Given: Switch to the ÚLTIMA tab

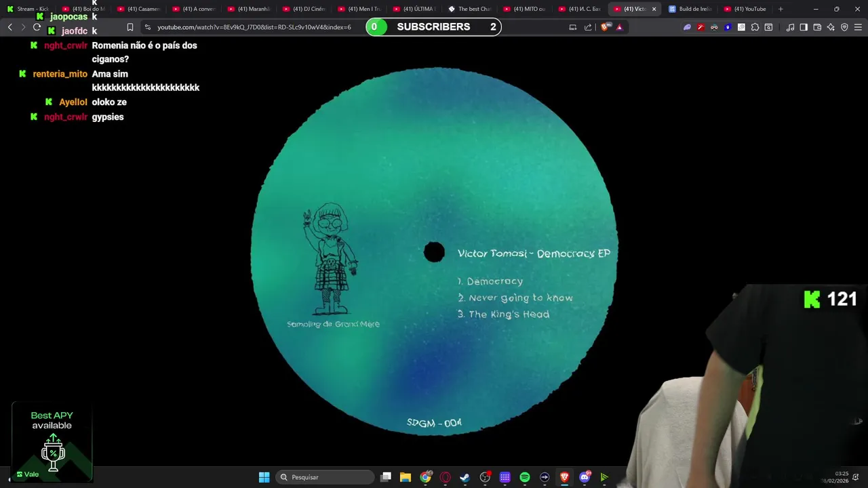Looking at the screenshot, I should click(413, 9).
